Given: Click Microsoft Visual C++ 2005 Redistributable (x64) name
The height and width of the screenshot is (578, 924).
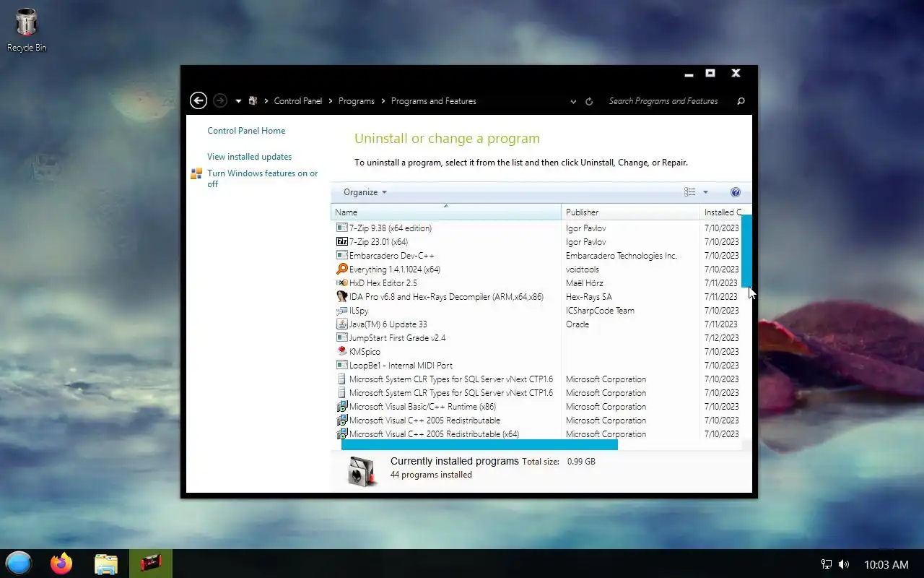Looking at the screenshot, I should click(x=434, y=434).
